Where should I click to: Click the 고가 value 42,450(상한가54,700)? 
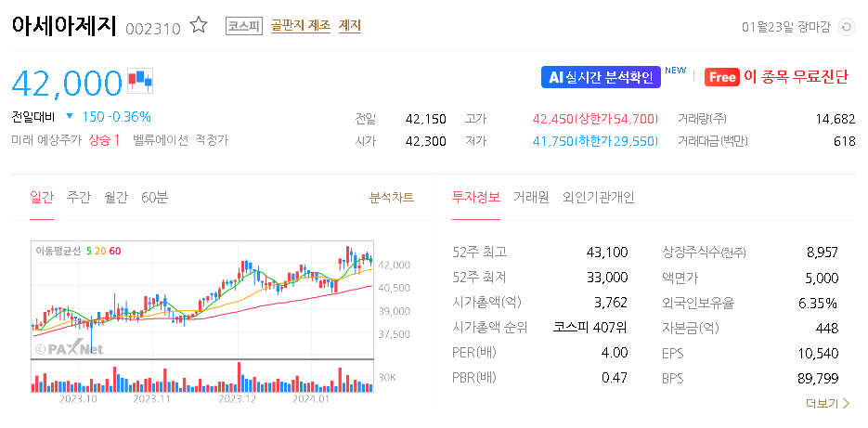596,119
